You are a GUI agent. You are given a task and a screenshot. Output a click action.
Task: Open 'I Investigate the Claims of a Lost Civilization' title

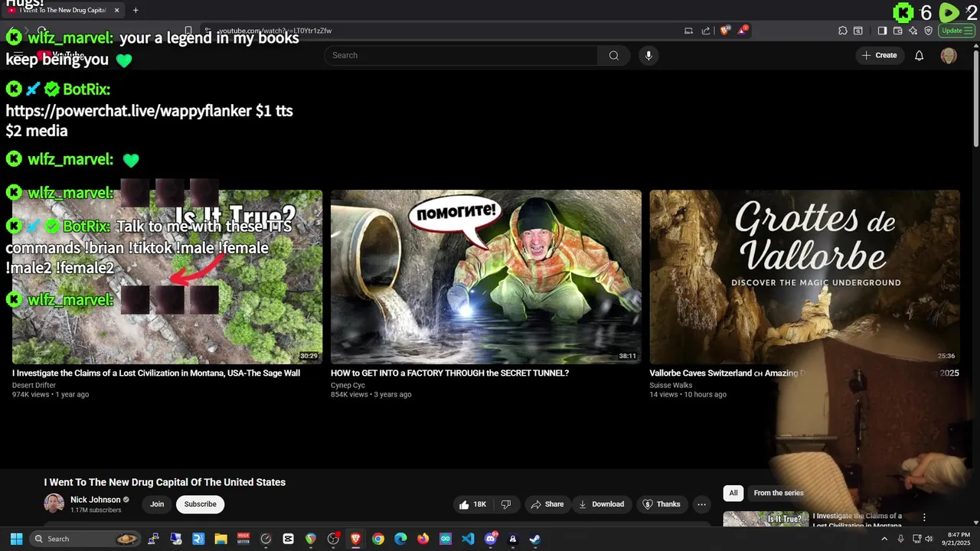coord(156,373)
